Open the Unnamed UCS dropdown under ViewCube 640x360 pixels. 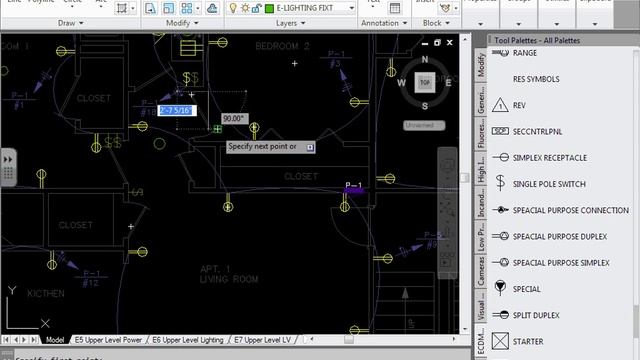pyautogui.click(x=424, y=125)
